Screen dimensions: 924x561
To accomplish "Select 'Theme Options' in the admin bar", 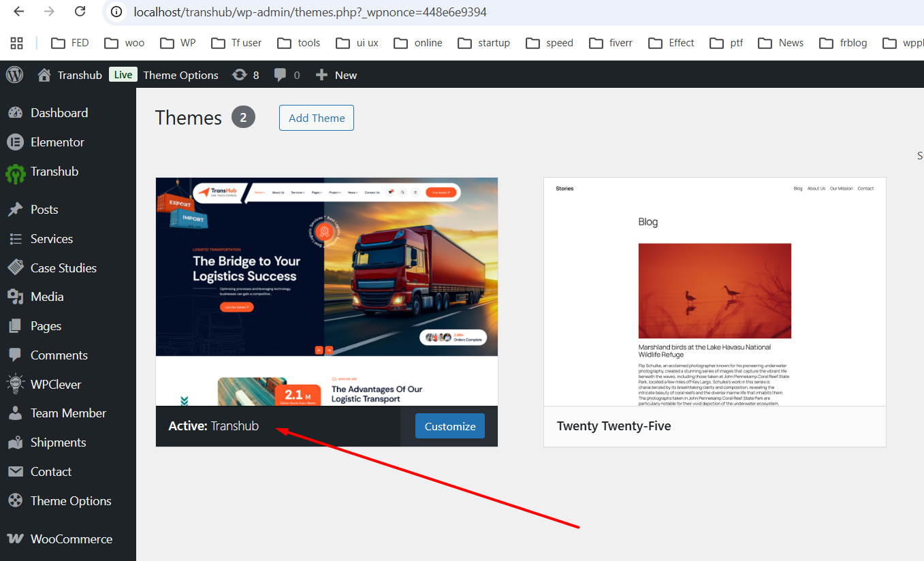I will [x=180, y=75].
